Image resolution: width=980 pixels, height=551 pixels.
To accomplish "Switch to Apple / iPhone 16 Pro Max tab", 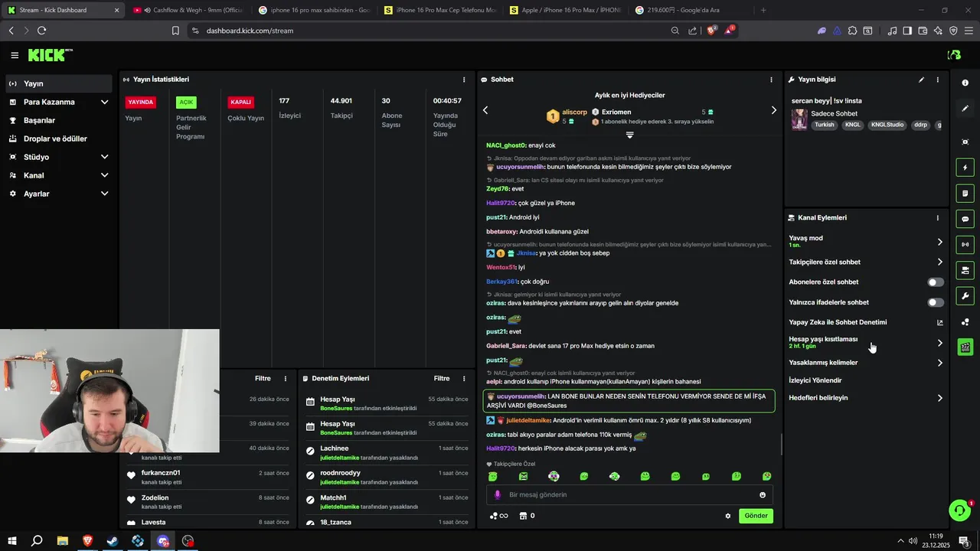I will click(565, 10).
